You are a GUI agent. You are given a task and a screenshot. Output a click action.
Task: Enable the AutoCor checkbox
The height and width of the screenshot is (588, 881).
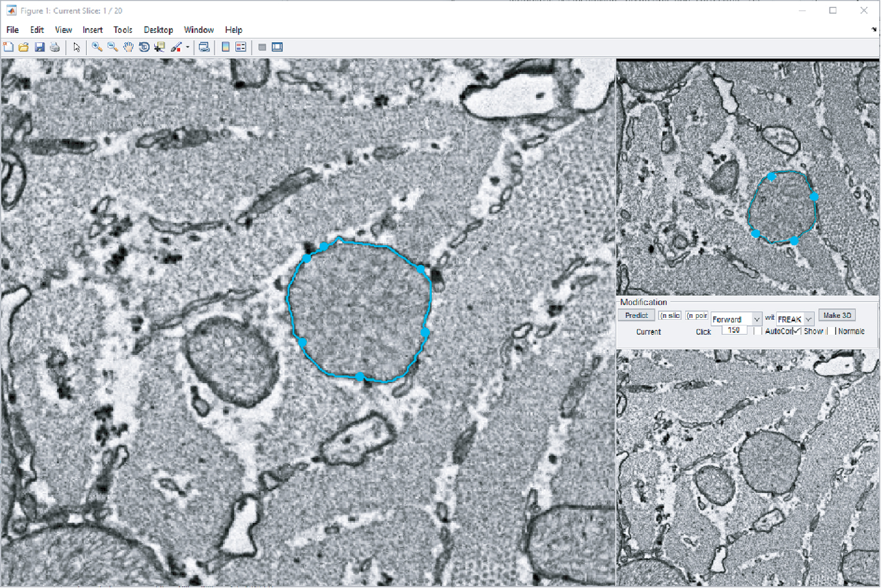[757, 332]
